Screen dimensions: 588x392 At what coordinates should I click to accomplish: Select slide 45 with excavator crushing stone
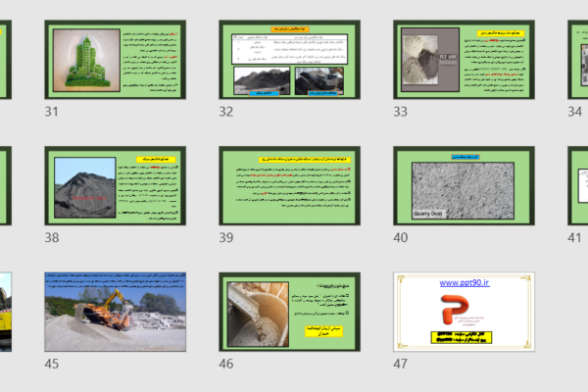[x=115, y=312]
